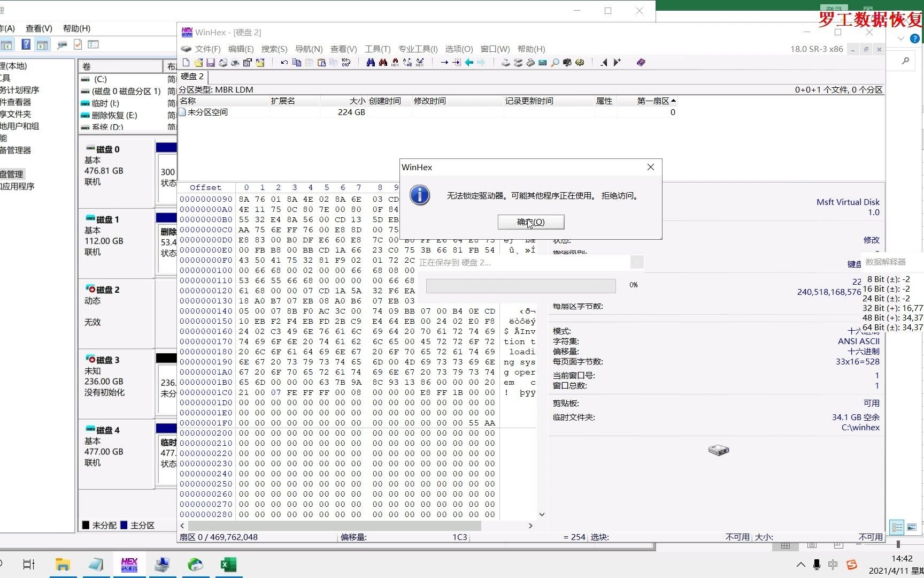The image size is (924, 578).
Task: Click the red binoculars Find Hex Values icon
Action: 383,63
